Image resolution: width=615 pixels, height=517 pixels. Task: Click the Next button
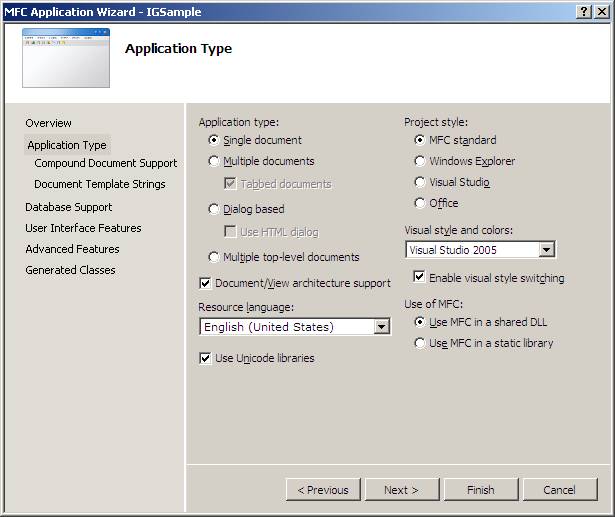coord(401,490)
